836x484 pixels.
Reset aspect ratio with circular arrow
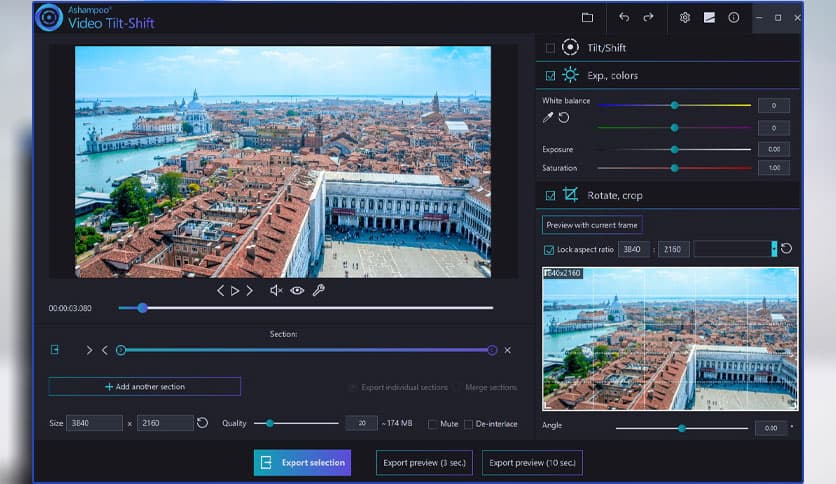tap(786, 249)
